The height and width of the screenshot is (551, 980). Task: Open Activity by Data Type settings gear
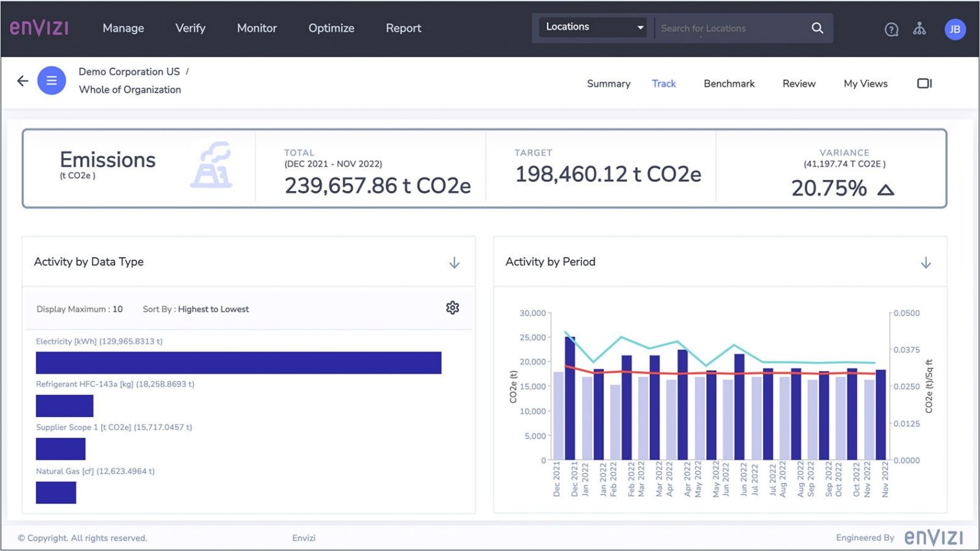coord(452,308)
